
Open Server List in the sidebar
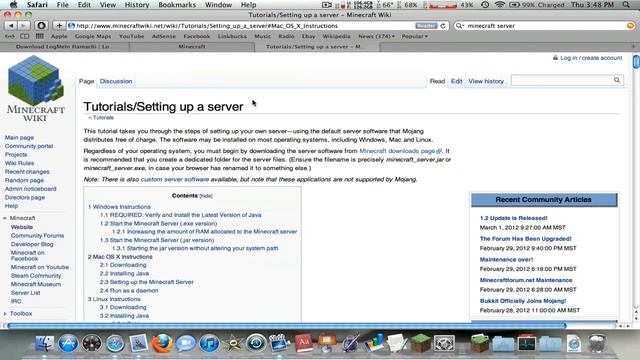25,293
